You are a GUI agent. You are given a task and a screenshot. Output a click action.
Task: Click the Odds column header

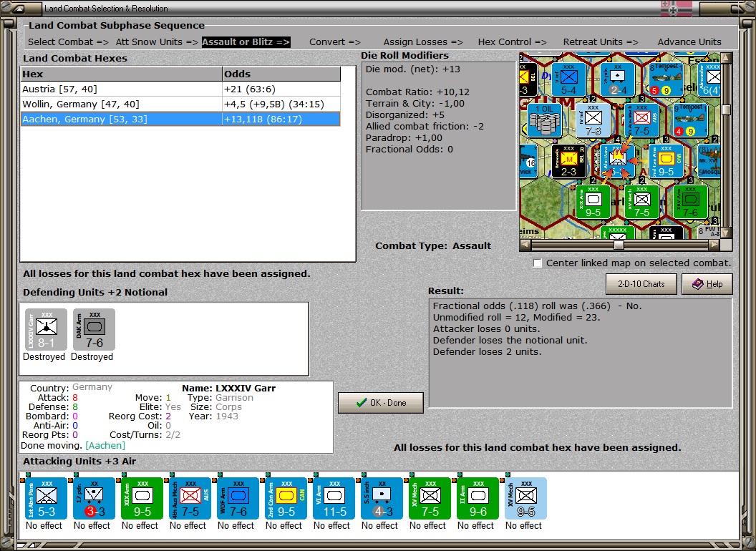tap(281, 74)
